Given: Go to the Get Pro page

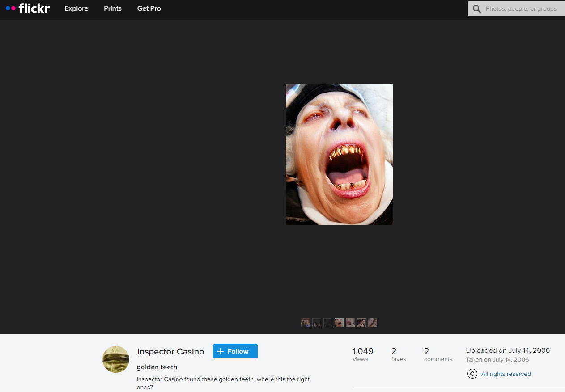Looking at the screenshot, I should point(149,8).
